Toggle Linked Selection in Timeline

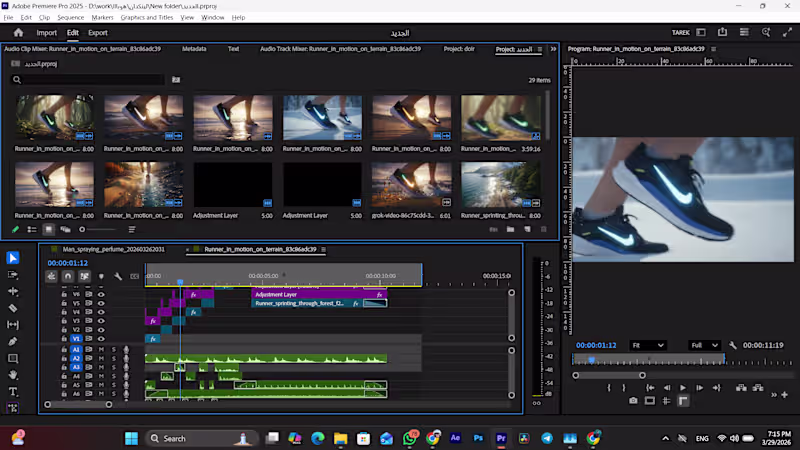coord(84,276)
